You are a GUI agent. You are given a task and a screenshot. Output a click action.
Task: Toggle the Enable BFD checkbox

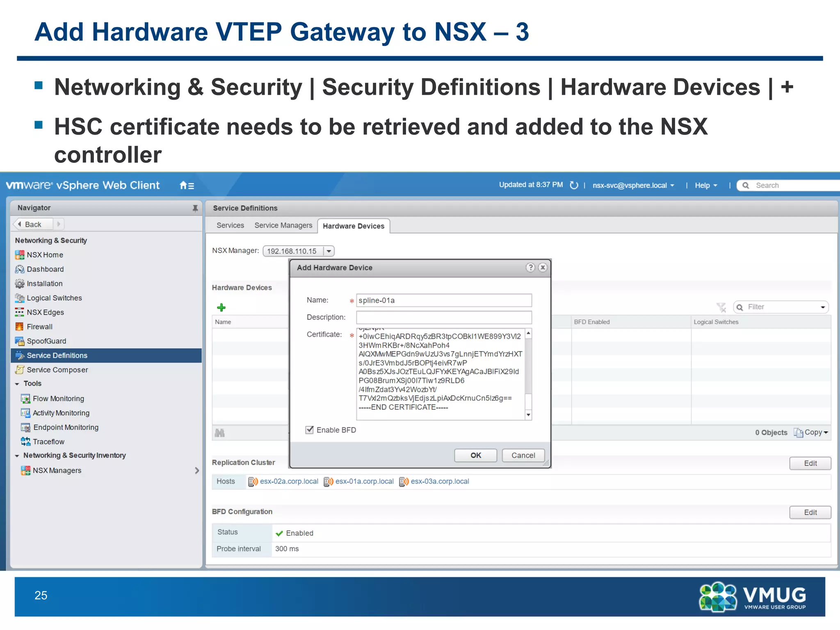tap(310, 430)
